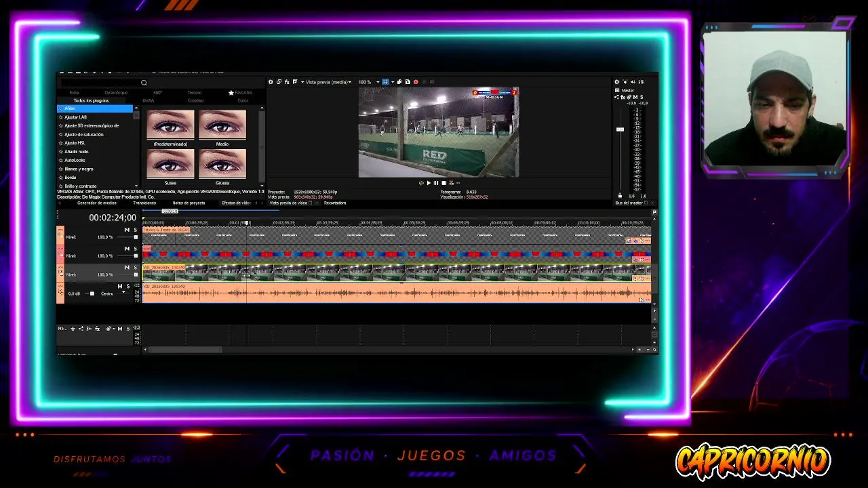868x488 pixels.
Task: Switch to the Notas de proyecto tab
Action: pyautogui.click(x=189, y=203)
